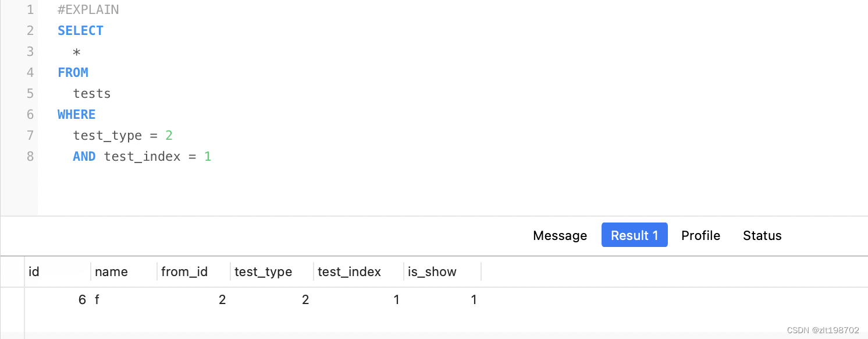Image resolution: width=868 pixels, height=339 pixels.
Task: Click the AND keyword on line 8
Action: point(84,157)
